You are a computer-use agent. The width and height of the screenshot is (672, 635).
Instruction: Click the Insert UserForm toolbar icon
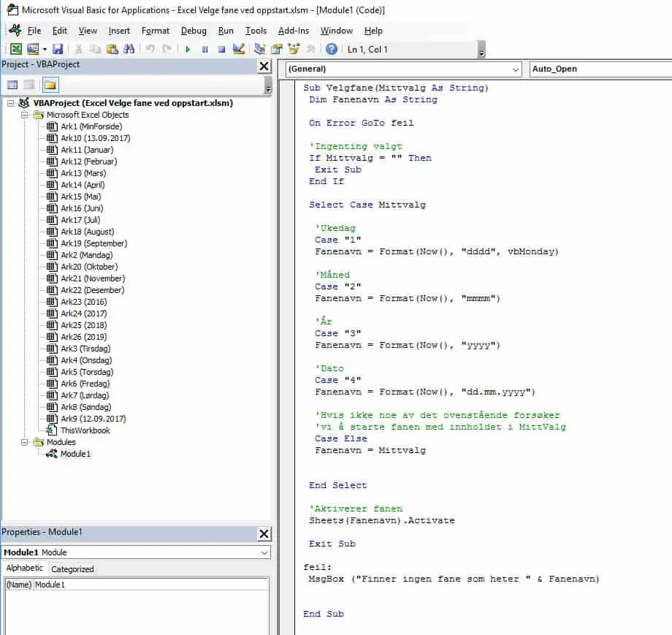click(33, 49)
